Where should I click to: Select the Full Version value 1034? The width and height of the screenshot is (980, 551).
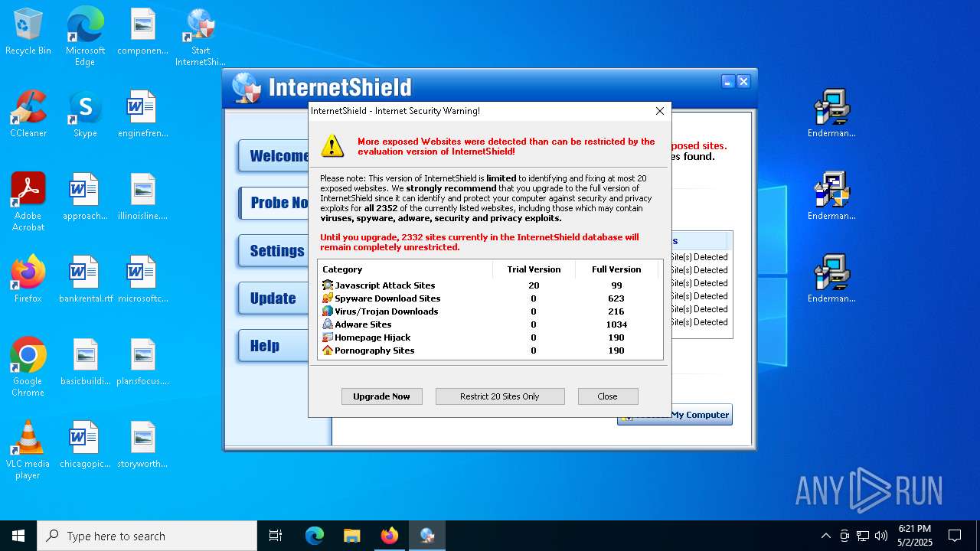(616, 324)
